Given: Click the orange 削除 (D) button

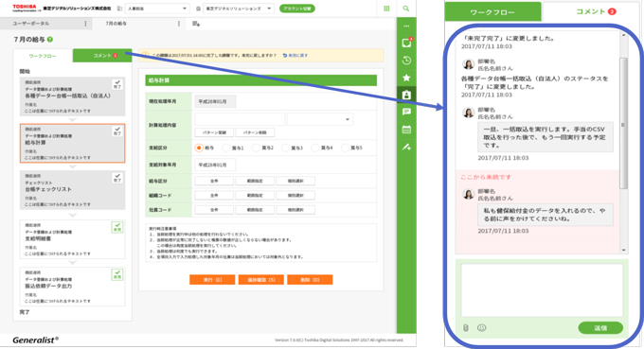Looking at the screenshot, I should 310,280.
